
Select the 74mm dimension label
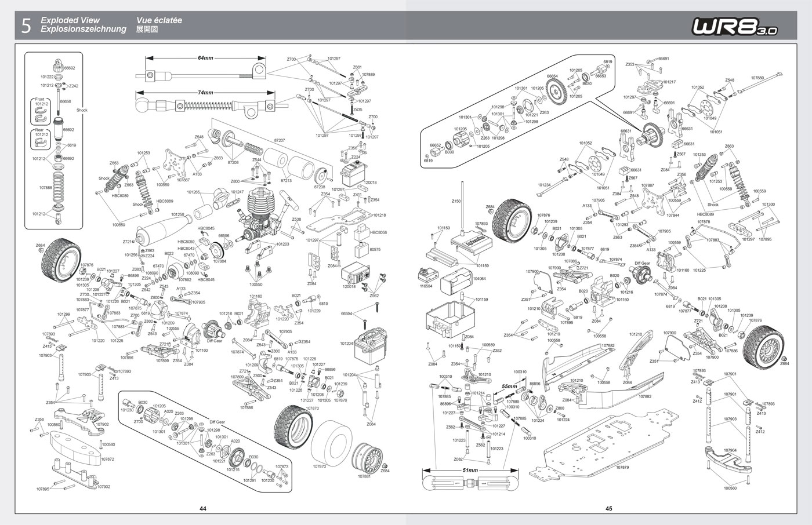[205, 93]
